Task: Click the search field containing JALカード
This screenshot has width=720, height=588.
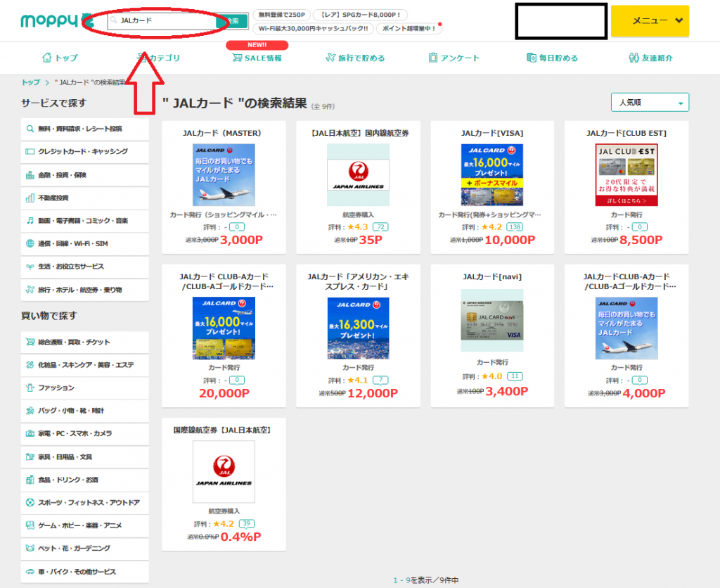Action: (x=162, y=20)
